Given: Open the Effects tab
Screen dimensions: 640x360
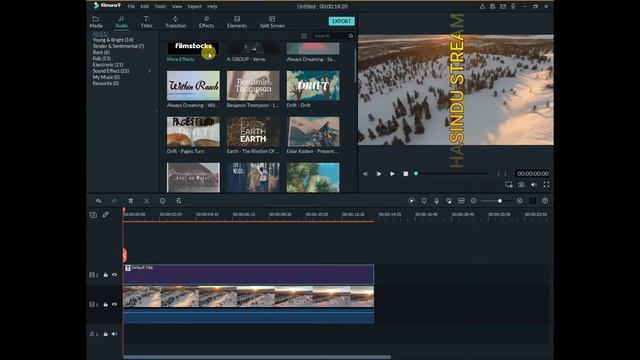Looking at the screenshot, I should (x=206, y=22).
